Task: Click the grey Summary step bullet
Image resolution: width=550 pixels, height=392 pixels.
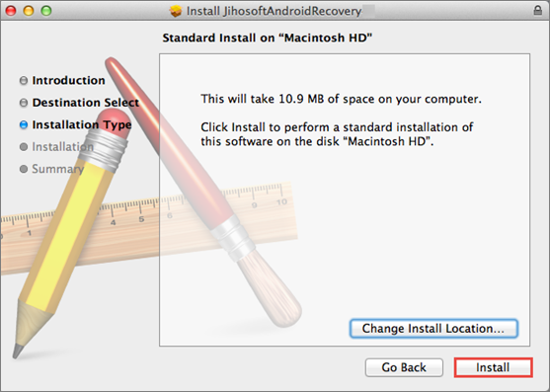Action: click(24, 169)
